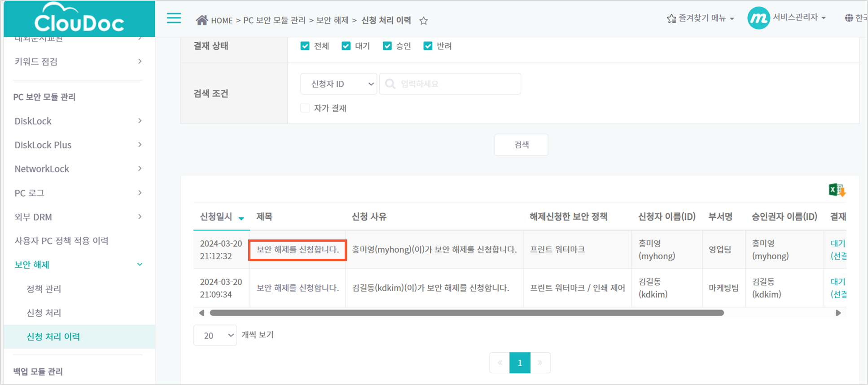The width and height of the screenshot is (868, 385).
Task: Click the scrollbar left arrow
Action: (202, 313)
